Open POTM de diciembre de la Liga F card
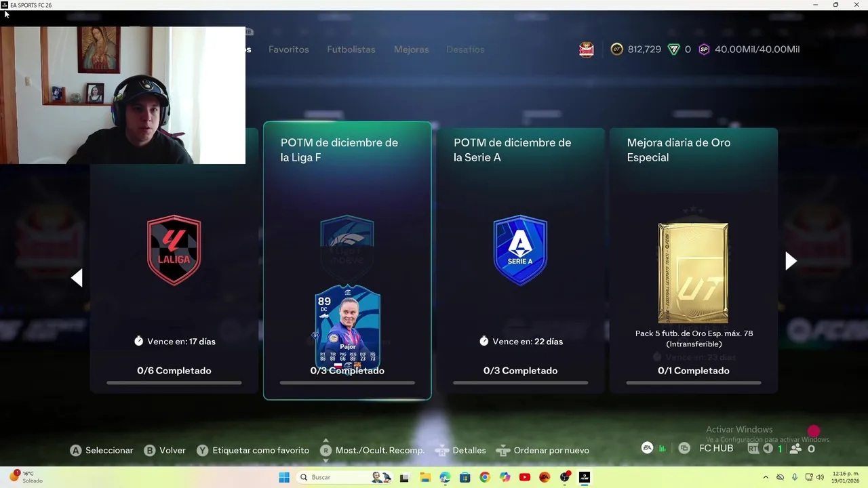The height and width of the screenshot is (488, 868). click(x=347, y=261)
